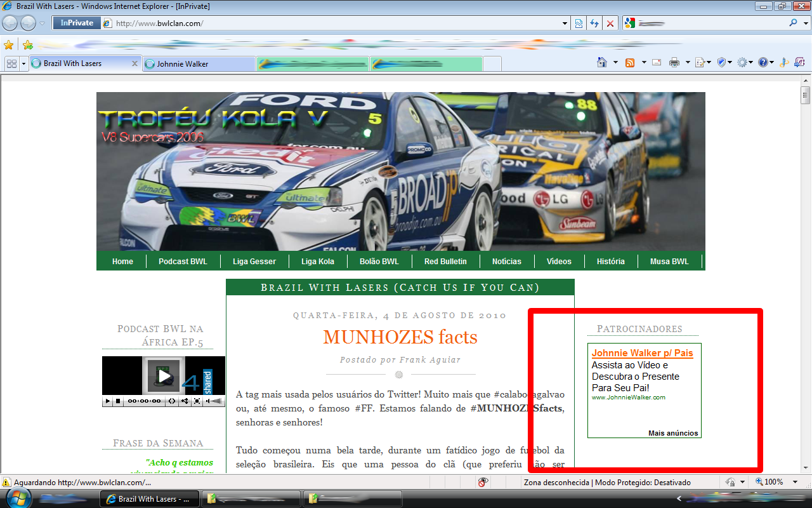Image resolution: width=812 pixels, height=508 pixels.
Task: Switch to the Johnnie Walker tab
Action: [x=199, y=63]
